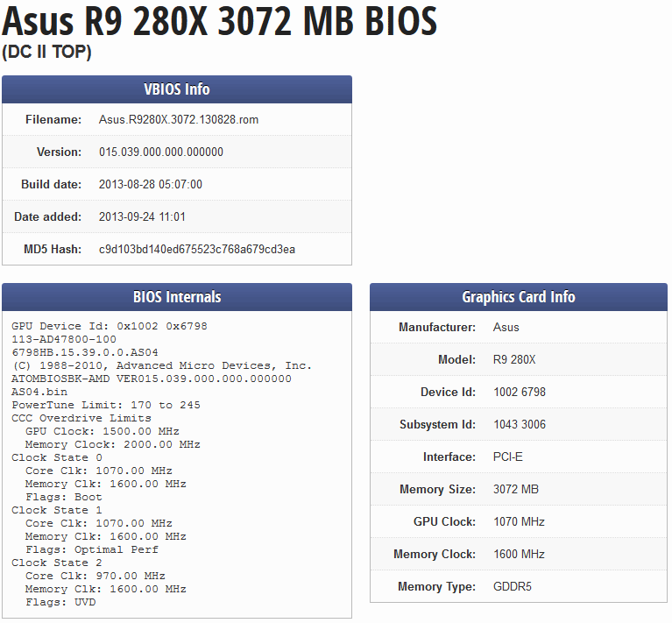This screenshot has width=672, height=623.
Task: Click the Asus.R9280X.3072.130828.rom filename
Action: (179, 120)
